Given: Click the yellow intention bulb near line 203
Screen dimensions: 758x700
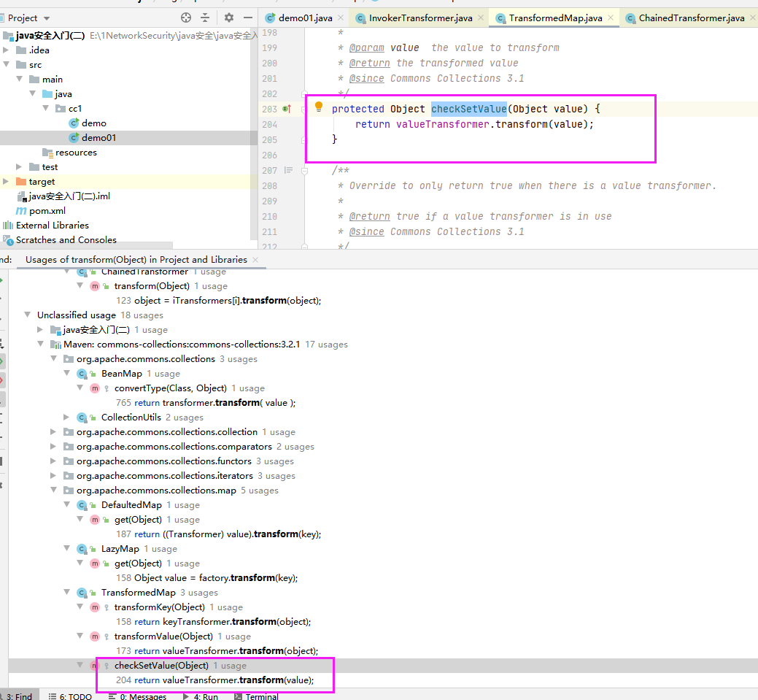Looking at the screenshot, I should [319, 107].
